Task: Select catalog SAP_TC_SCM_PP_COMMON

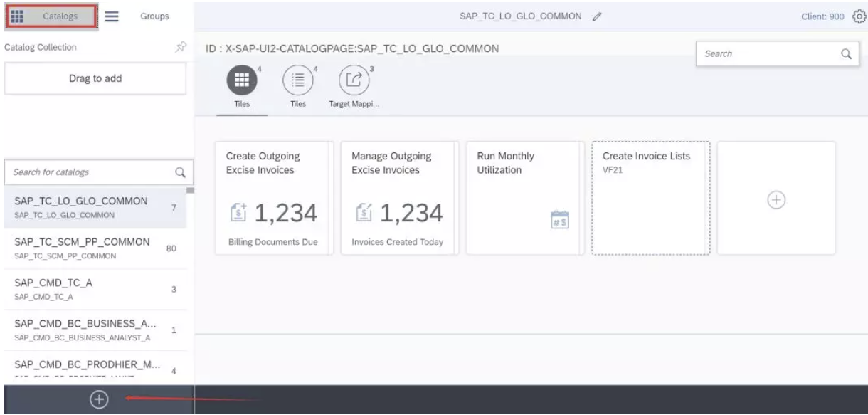Action: 95,248
